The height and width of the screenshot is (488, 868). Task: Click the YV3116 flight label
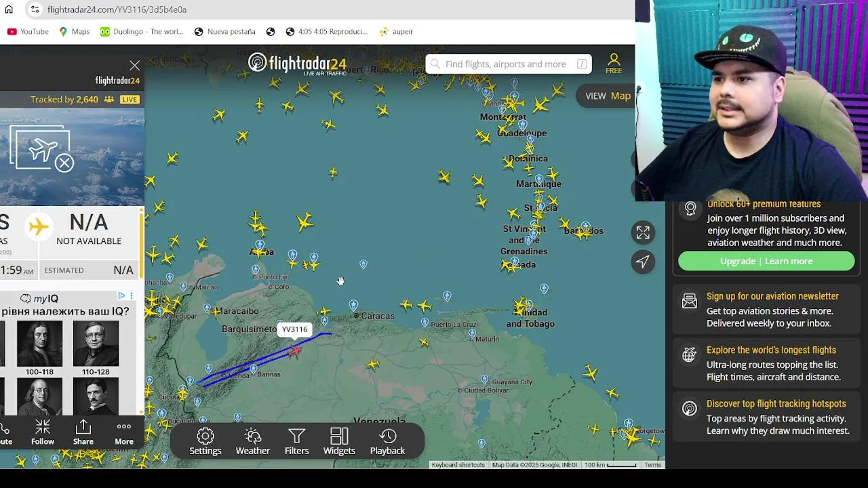[294, 329]
